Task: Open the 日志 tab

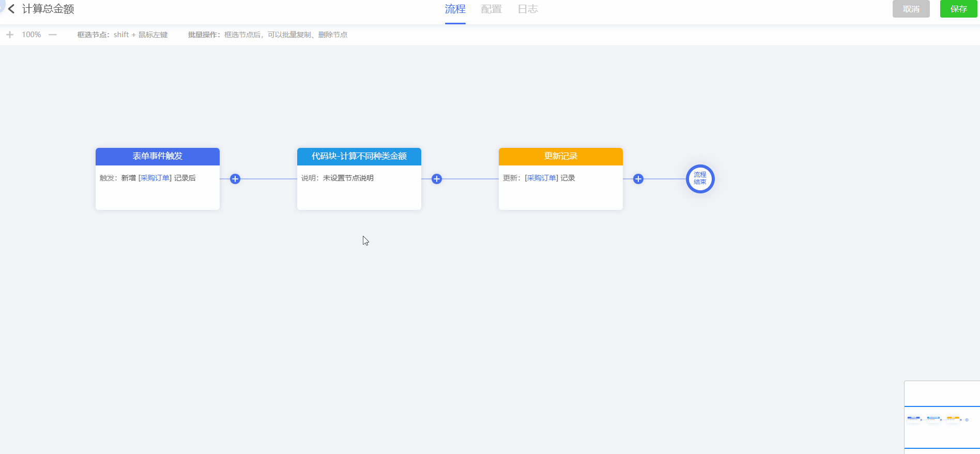Action: tap(528, 9)
